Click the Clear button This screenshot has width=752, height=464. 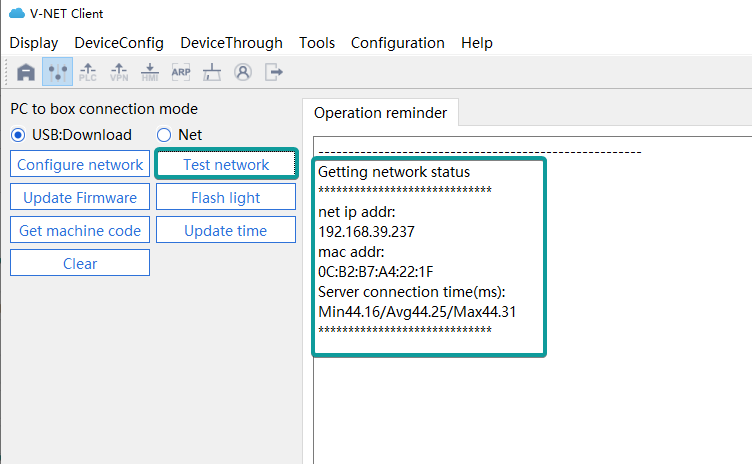click(80, 263)
